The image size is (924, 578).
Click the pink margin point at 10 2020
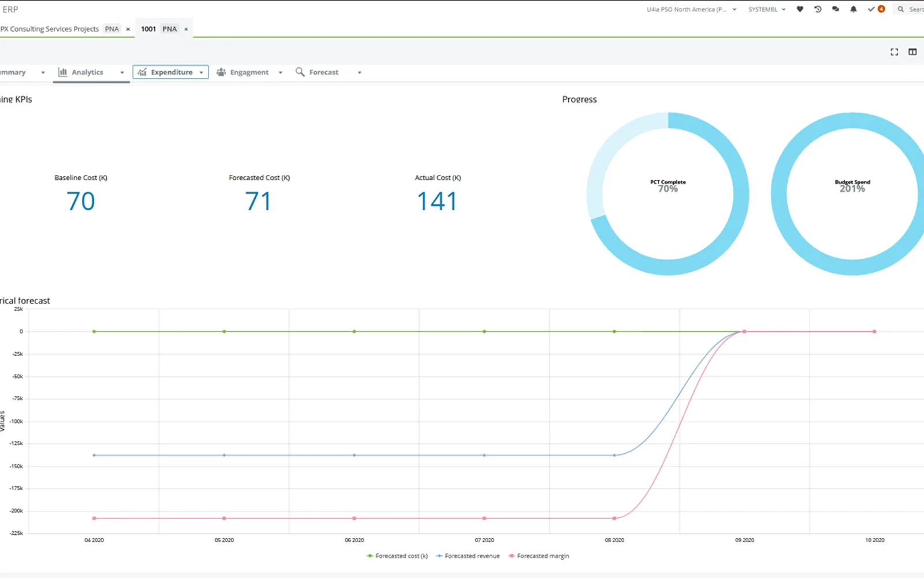[x=874, y=332]
